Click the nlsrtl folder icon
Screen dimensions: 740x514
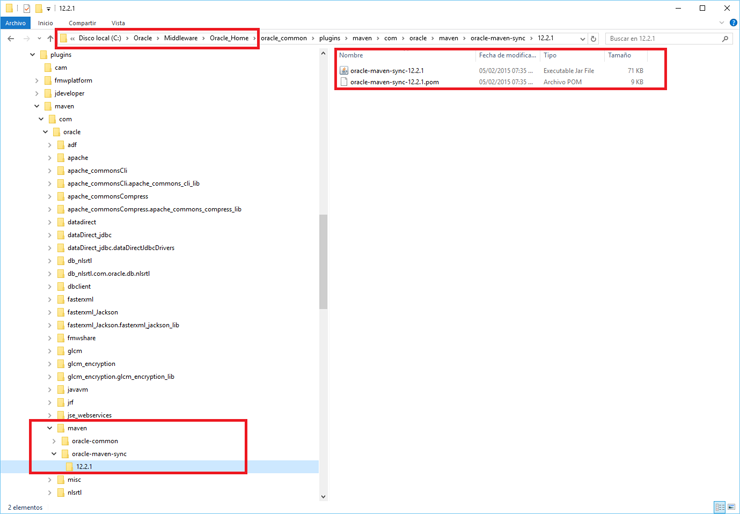60,492
